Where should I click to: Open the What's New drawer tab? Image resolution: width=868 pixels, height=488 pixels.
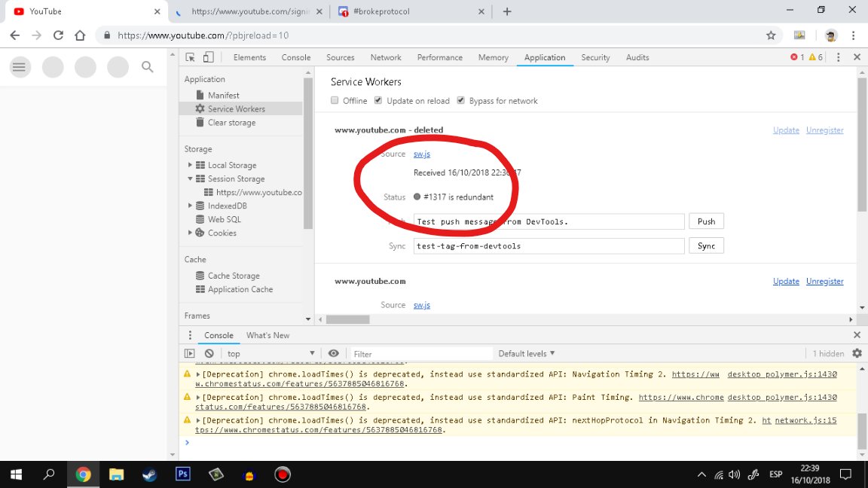(268, 335)
